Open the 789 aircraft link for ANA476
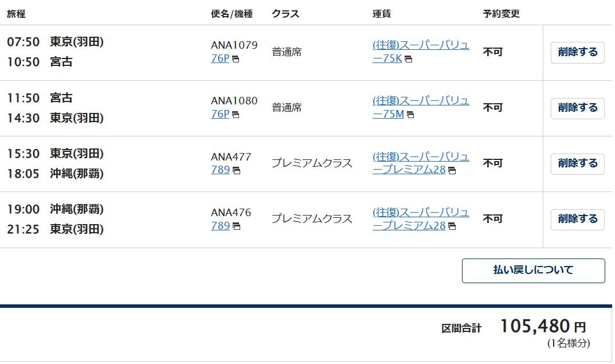This screenshot has width=615, height=364. [x=221, y=225]
